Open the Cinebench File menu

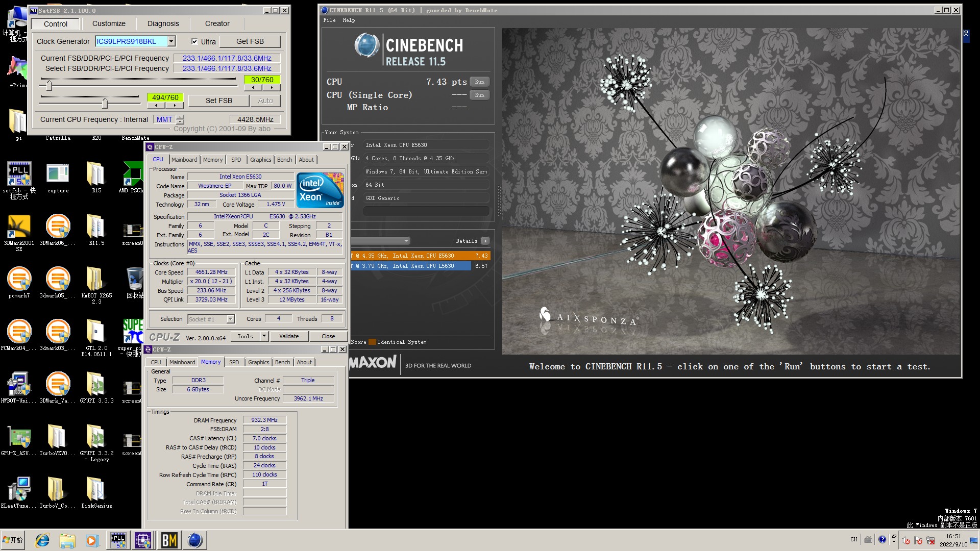[329, 20]
